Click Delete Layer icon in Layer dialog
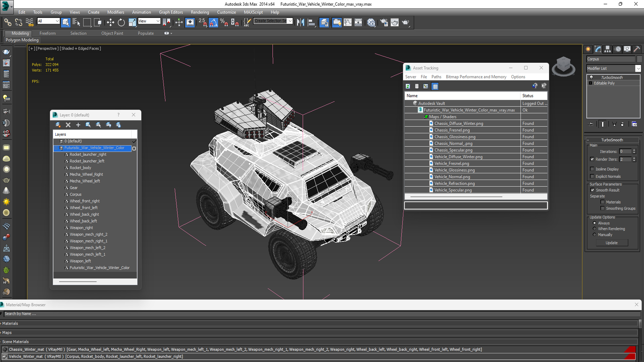 [x=68, y=125]
